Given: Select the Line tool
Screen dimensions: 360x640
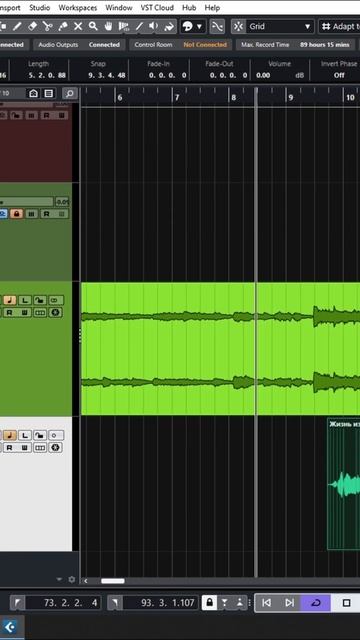Looking at the screenshot, I should point(139,27).
